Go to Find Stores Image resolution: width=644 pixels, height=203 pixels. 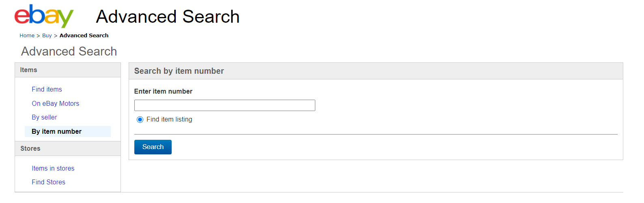pyautogui.click(x=48, y=182)
